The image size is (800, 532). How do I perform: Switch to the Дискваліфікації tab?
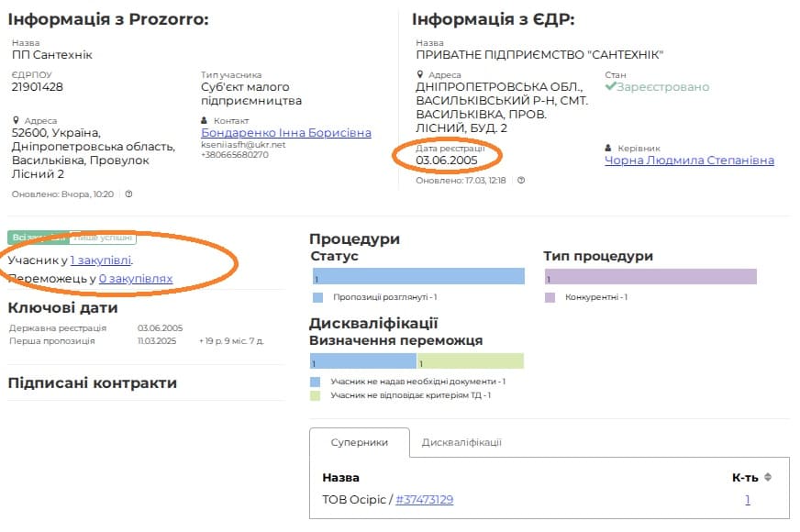click(x=461, y=442)
